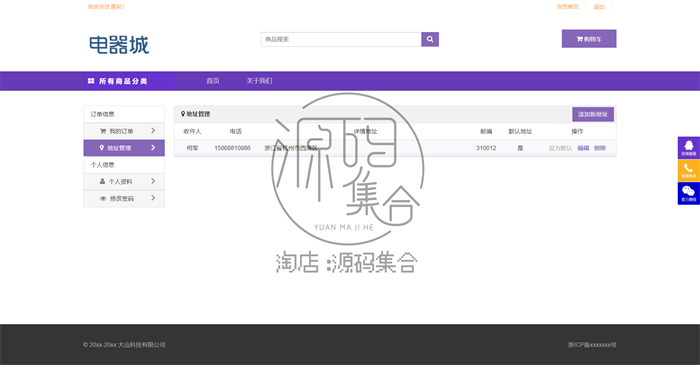Click the person icon next to 个人资料
This screenshot has height=365, width=700.
tap(102, 181)
